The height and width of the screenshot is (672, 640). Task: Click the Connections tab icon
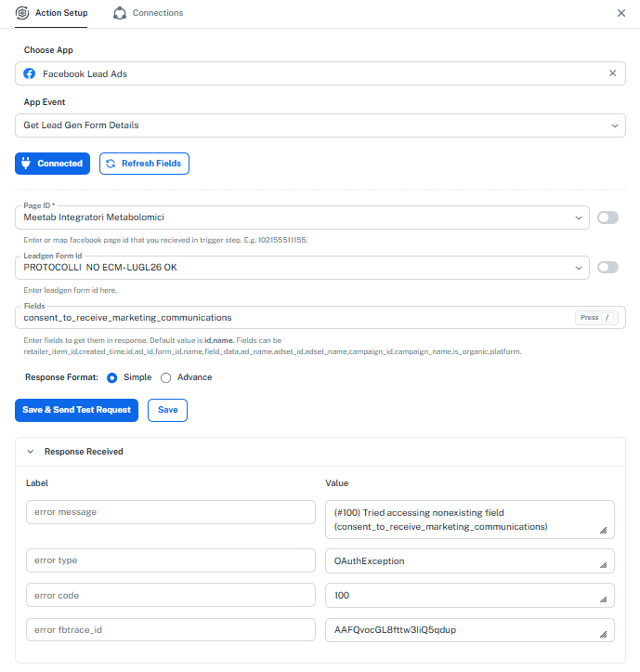[120, 13]
